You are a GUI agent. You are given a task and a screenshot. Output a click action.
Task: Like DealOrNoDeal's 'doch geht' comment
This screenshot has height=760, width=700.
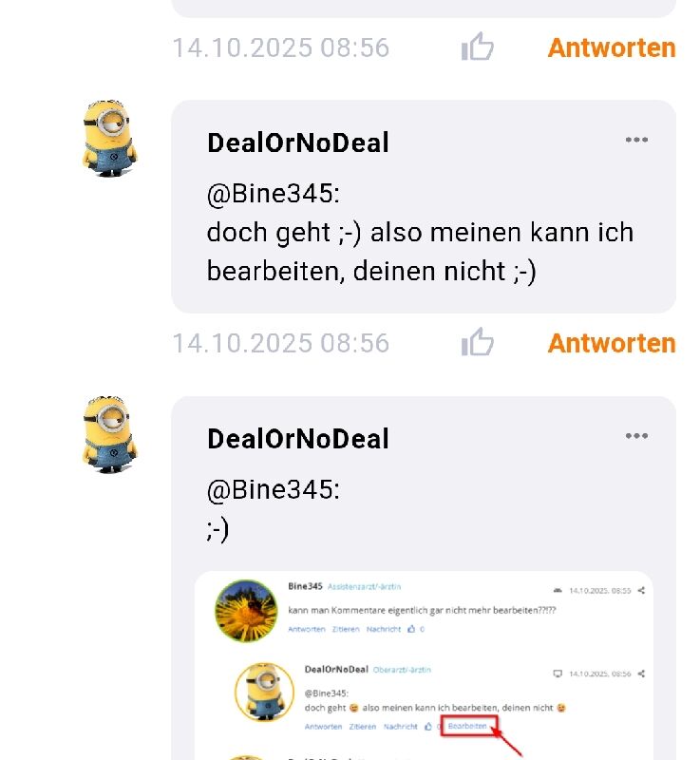(x=477, y=342)
